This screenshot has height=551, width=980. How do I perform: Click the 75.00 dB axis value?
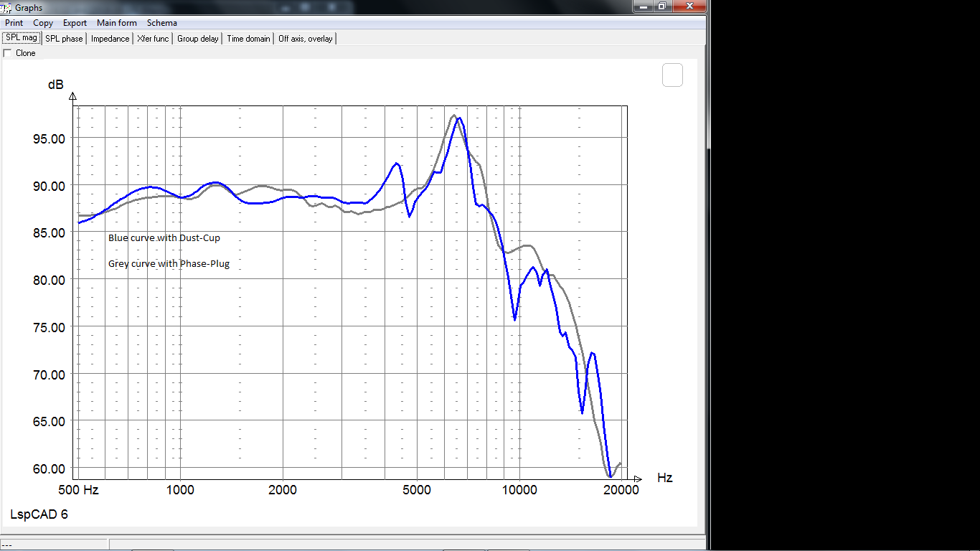tap(49, 327)
